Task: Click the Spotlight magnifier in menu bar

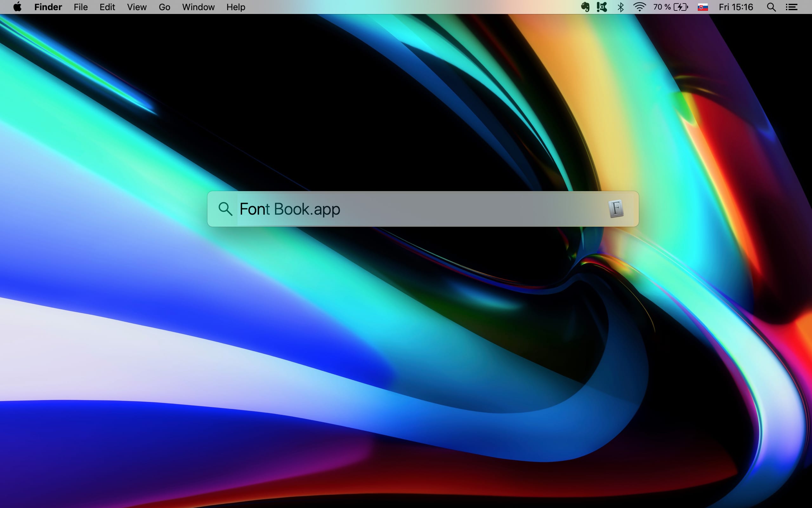Action: (771, 7)
